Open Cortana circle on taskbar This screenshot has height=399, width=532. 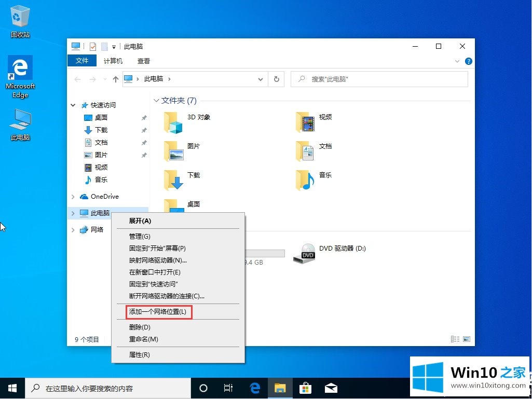[203, 388]
